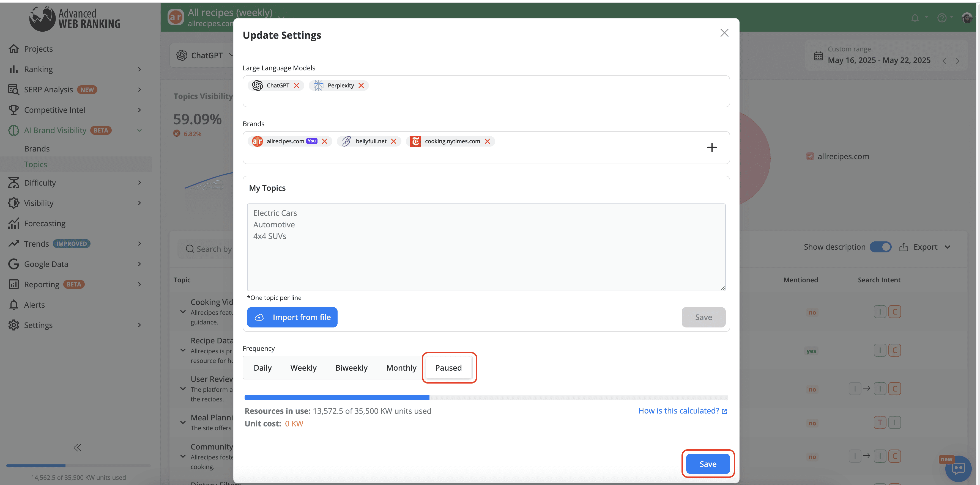
Task: Expand the Difficulty sidebar menu
Action: tap(139, 183)
